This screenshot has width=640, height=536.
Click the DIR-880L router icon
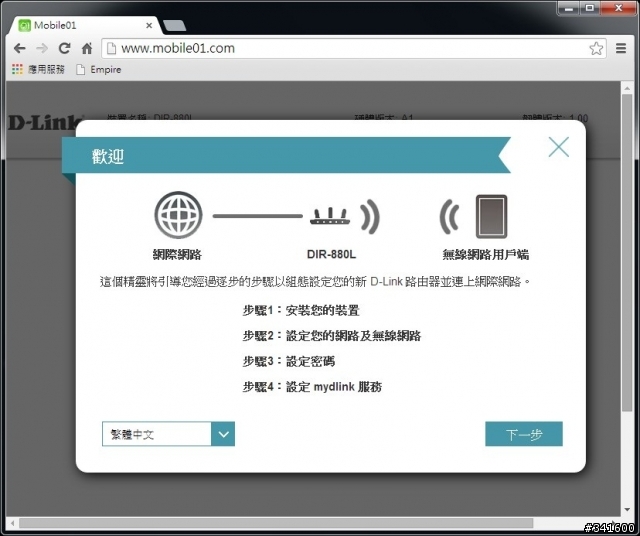(x=330, y=216)
